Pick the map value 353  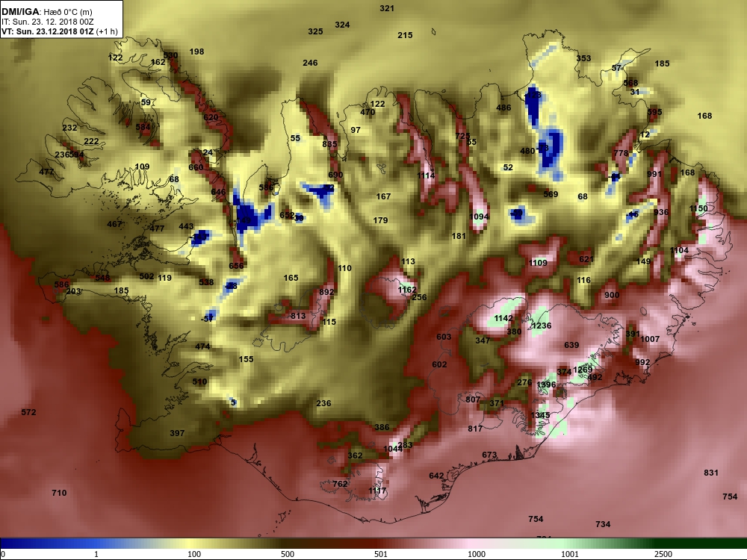click(x=583, y=58)
